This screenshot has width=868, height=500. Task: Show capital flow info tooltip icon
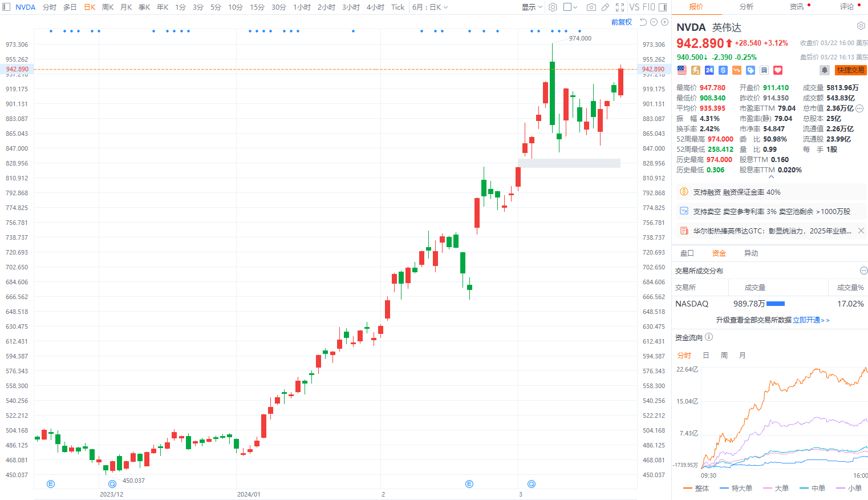(709, 337)
